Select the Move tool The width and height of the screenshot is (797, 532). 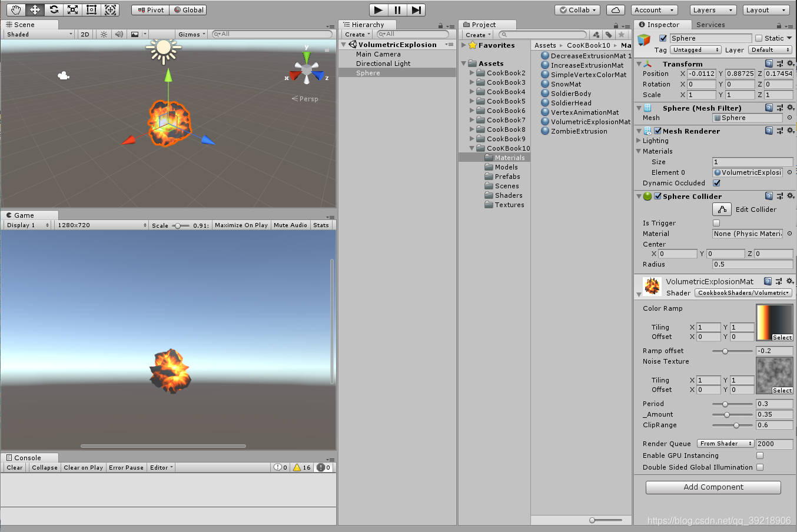34,9
